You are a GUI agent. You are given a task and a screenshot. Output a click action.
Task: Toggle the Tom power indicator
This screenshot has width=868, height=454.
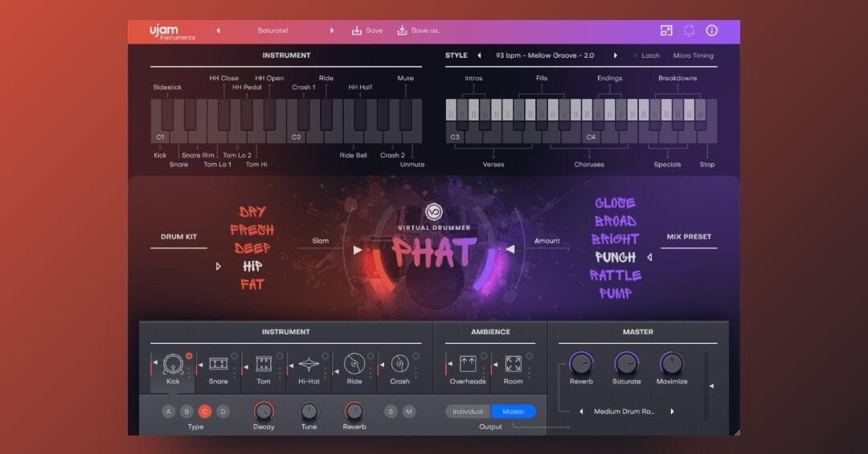(280, 356)
